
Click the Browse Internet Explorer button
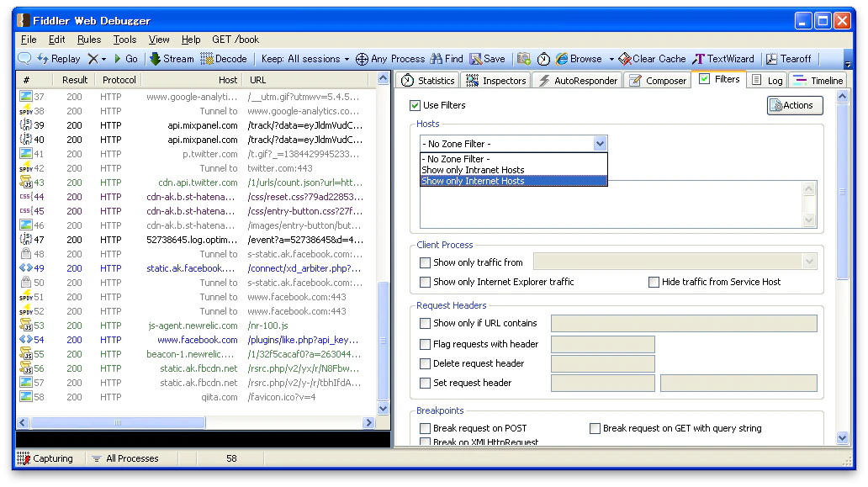coord(579,59)
